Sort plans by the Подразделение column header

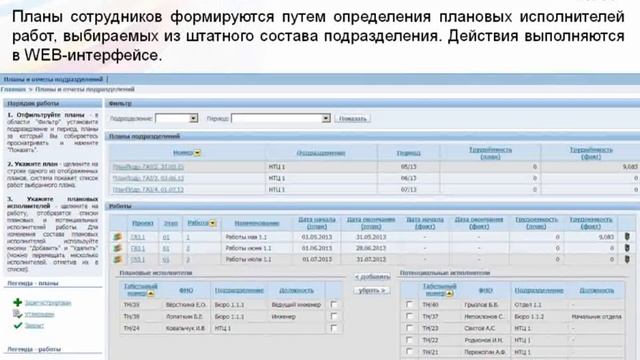pos(321,153)
